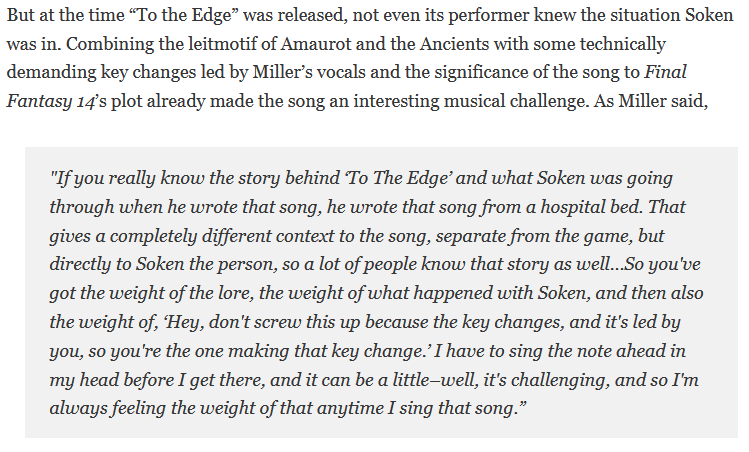This screenshot has width=749, height=452.
Task: Click the word "Ancients" in the paragraph
Action: (454, 44)
